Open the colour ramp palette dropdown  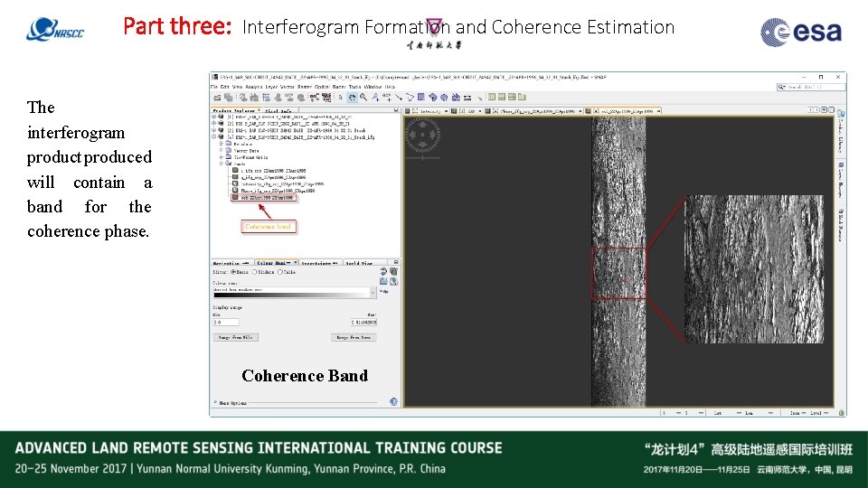tap(373, 292)
